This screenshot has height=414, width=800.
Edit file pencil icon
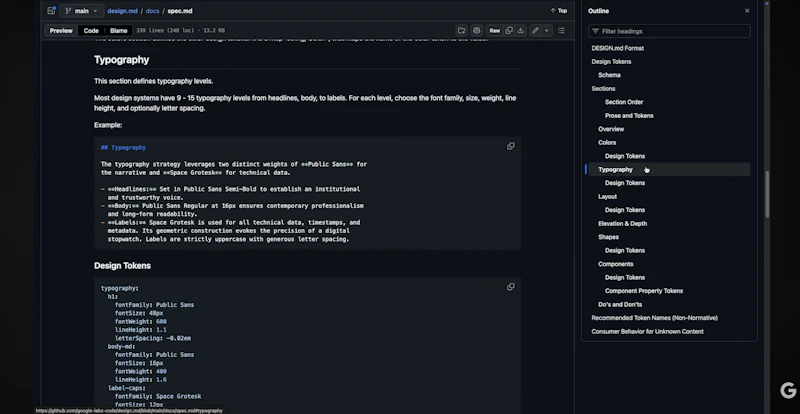535,31
